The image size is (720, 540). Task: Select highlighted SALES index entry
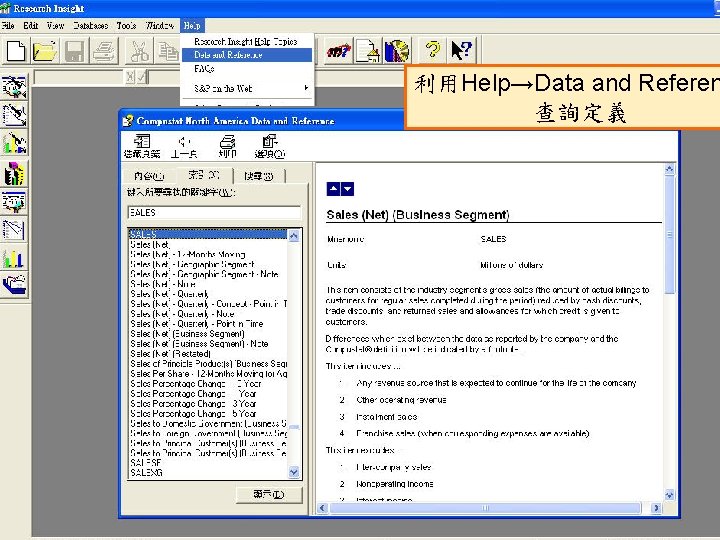click(x=208, y=234)
